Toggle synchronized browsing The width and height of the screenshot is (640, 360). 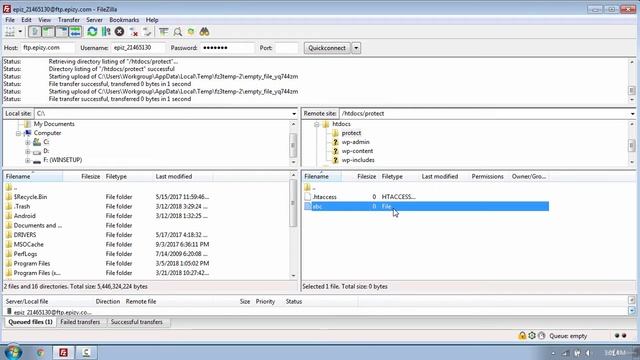point(191,32)
